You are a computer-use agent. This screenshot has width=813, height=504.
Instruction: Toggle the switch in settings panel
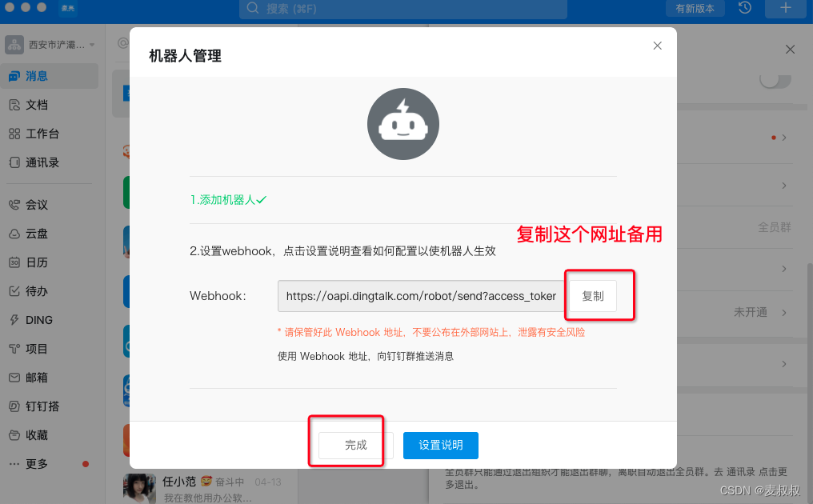[x=775, y=80]
